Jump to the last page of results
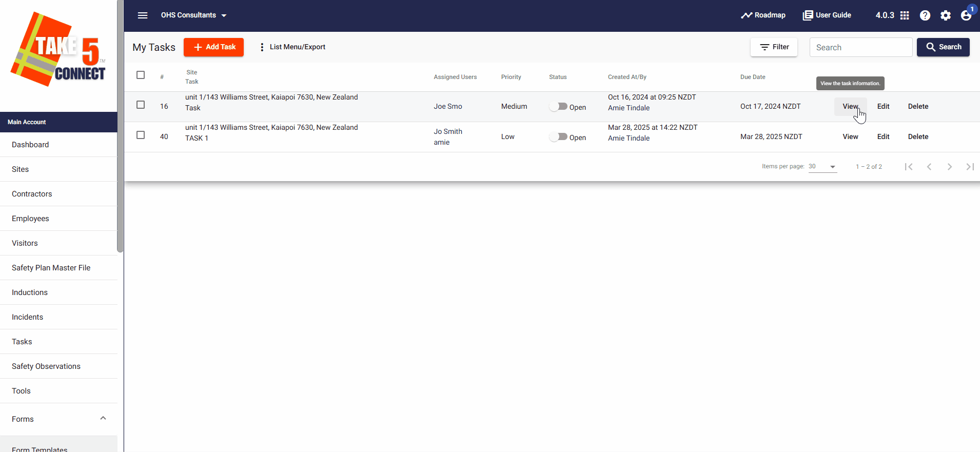This screenshot has width=980, height=452. (970, 167)
